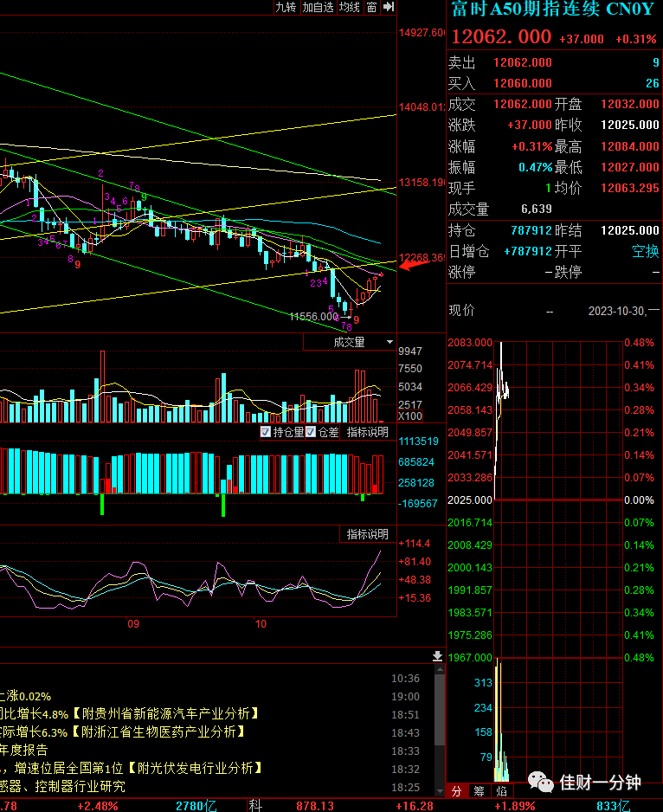Click the WeChat logo watermark
Viewport: 663px width, 812px height.
pos(541,782)
